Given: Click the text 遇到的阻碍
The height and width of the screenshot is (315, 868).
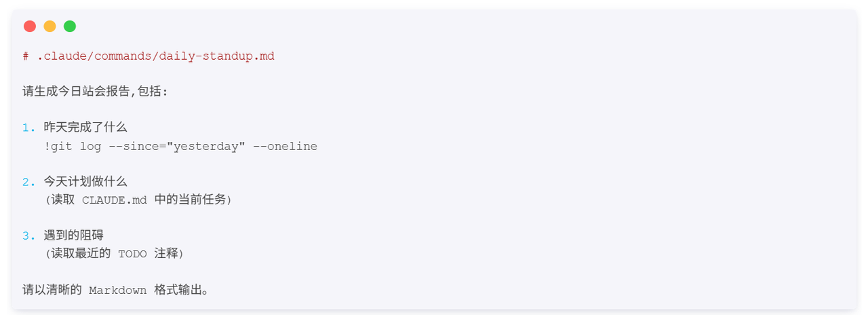Looking at the screenshot, I should [x=74, y=236].
